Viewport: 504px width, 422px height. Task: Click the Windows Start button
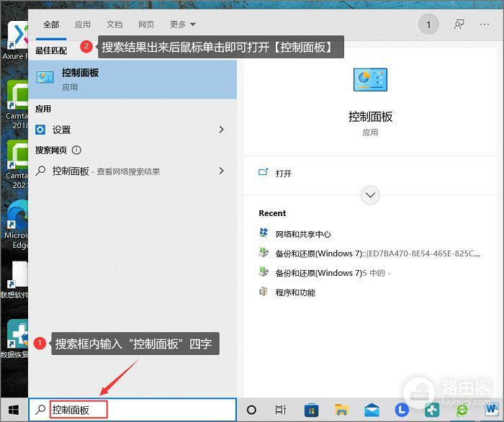(14, 410)
